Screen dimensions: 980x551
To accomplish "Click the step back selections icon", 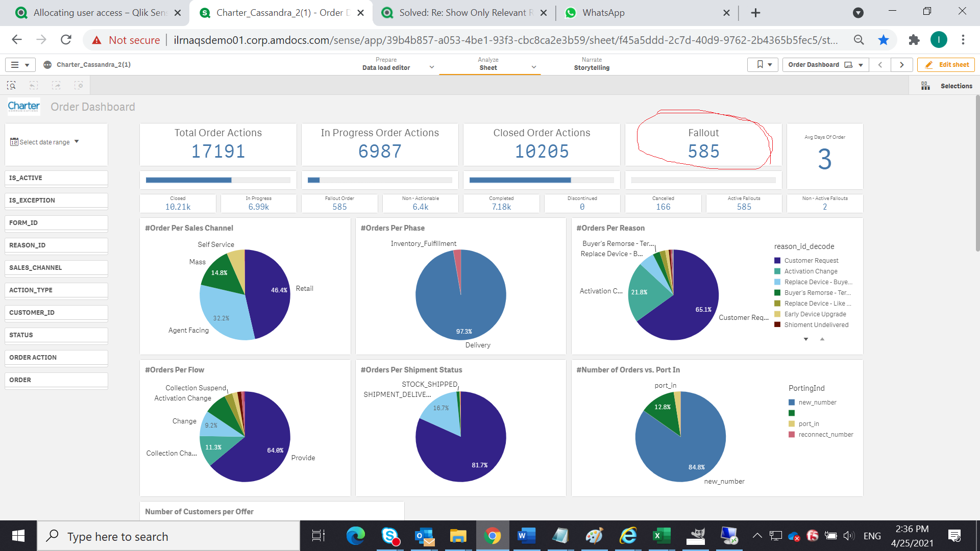I will coord(34,85).
